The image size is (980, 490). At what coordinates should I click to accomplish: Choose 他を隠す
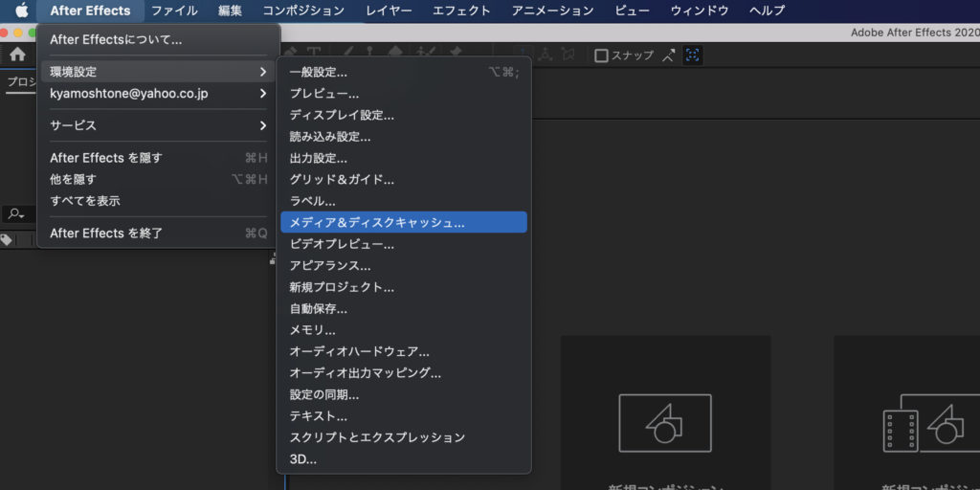(x=158, y=179)
